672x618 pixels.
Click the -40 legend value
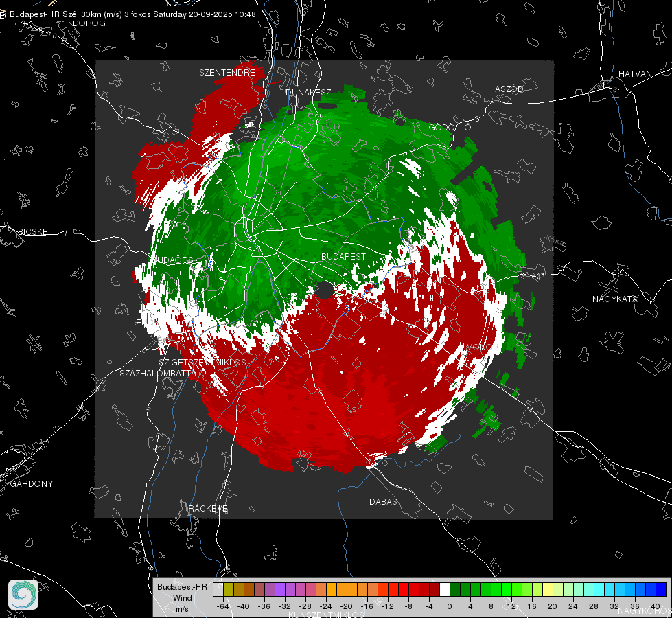click(244, 606)
